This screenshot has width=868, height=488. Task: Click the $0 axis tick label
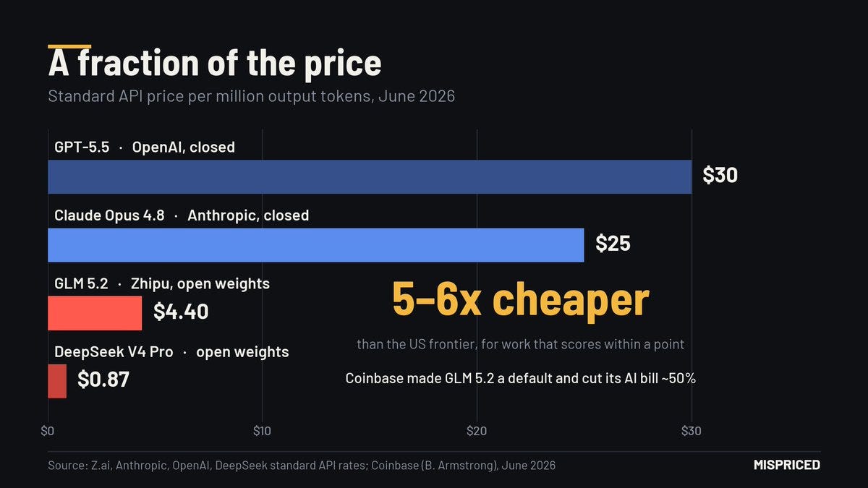48,432
